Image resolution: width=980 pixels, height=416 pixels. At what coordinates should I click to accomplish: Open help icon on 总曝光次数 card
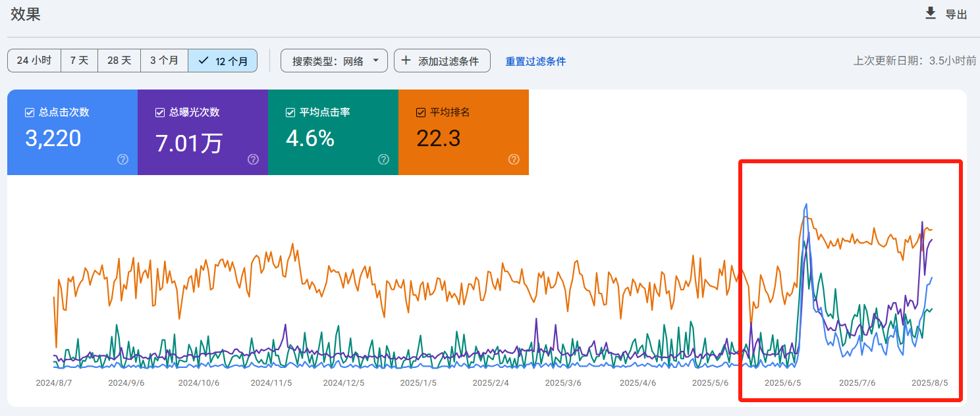(253, 159)
